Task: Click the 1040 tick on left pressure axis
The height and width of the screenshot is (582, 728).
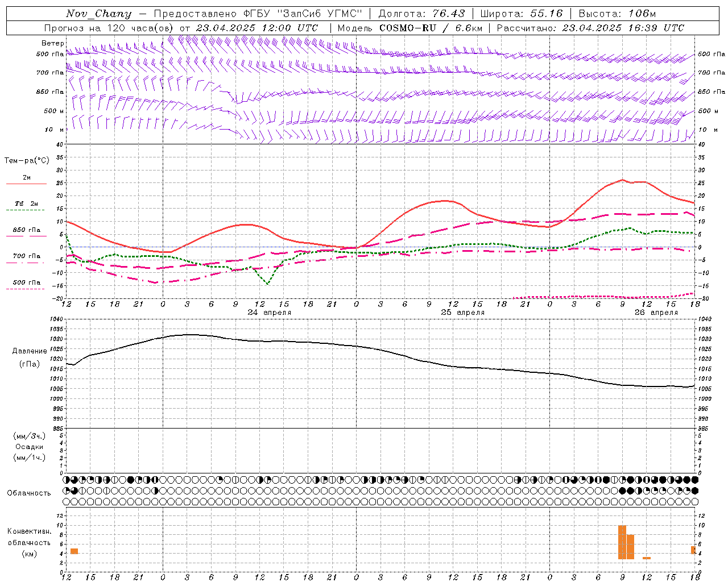Action: click(56, 319)
